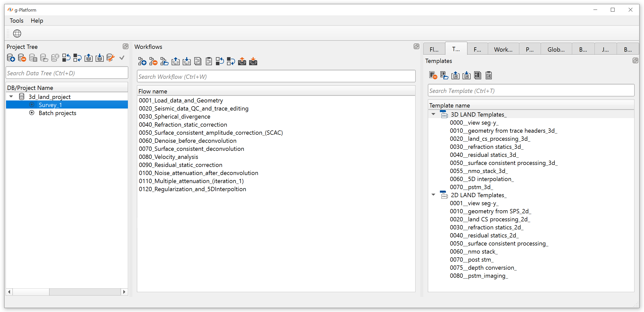Viewport: 644px width, 312px height.
Task: Collapse the 3D LAND Templates_ group
Action: [x=433, y=114]
